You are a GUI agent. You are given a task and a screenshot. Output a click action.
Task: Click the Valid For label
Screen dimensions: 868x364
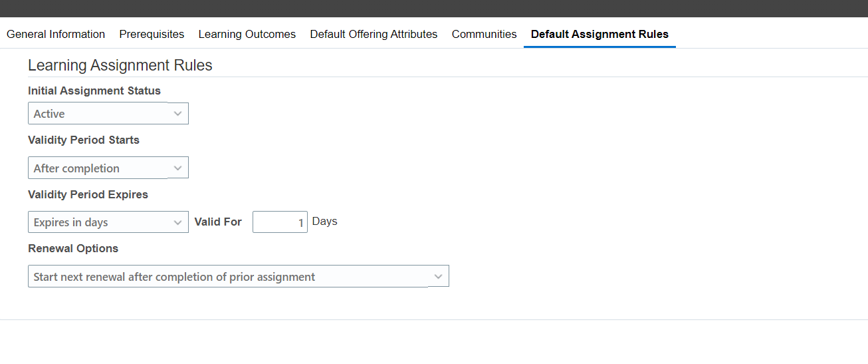[218, 222]
